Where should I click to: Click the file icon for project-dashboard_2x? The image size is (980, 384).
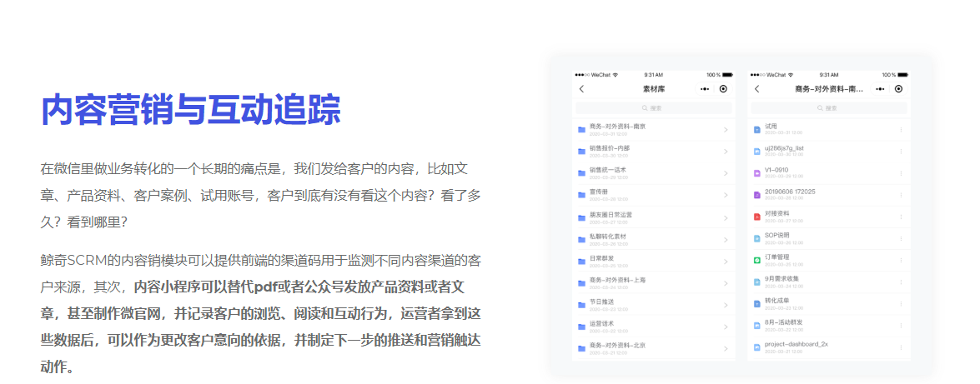[756, 347]
